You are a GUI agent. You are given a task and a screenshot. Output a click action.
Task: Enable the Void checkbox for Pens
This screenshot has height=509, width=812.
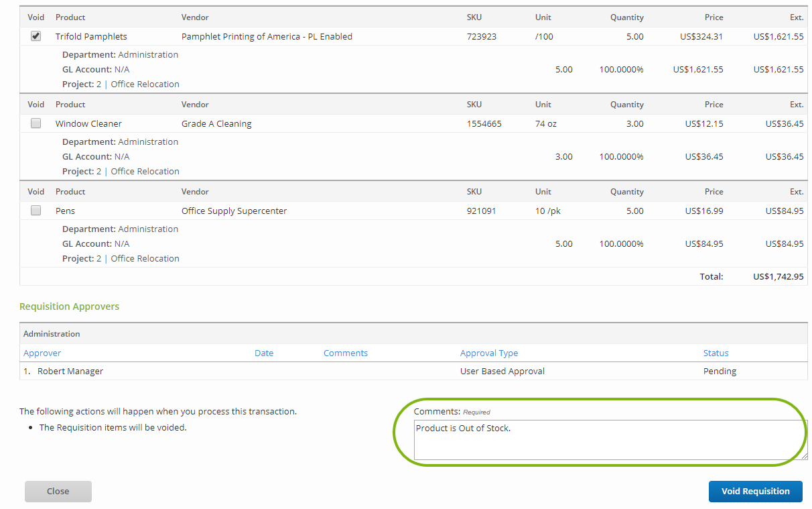coord(36,210)
